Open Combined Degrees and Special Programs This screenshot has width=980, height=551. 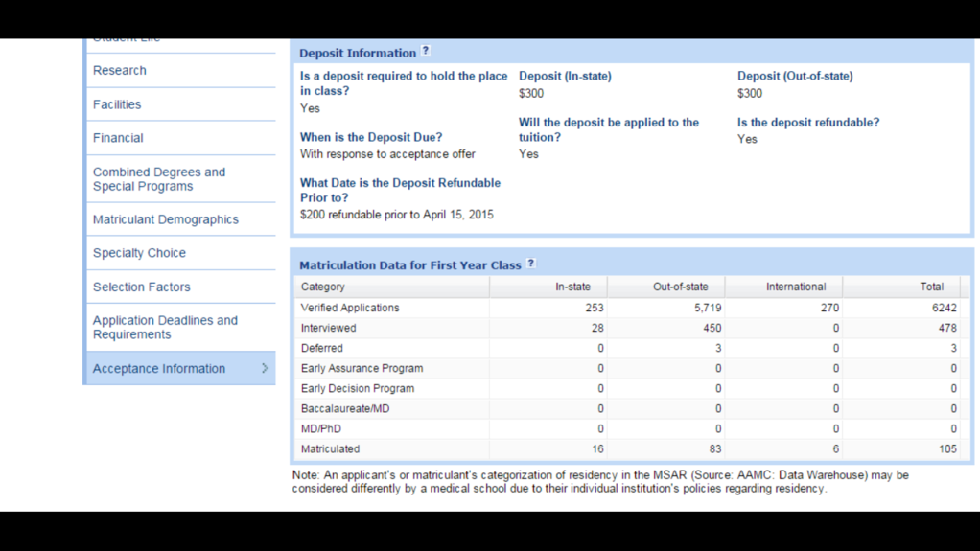[x=159, y=179]
